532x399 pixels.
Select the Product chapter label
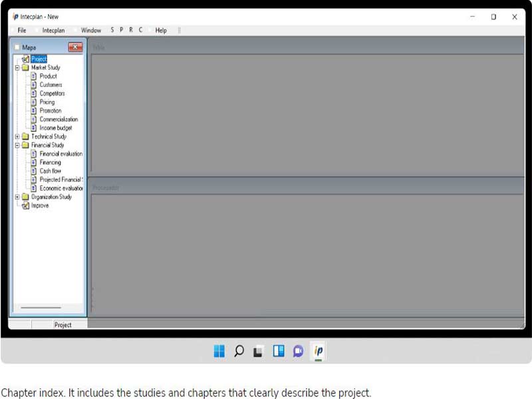click(48, 76)
